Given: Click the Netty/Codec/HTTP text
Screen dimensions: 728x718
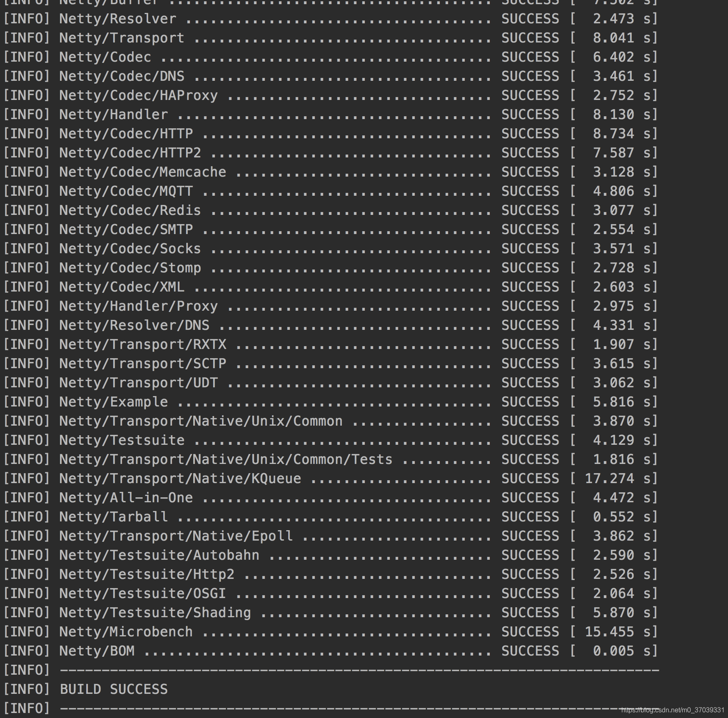Looking at the screenshot, I should [126, 134].
